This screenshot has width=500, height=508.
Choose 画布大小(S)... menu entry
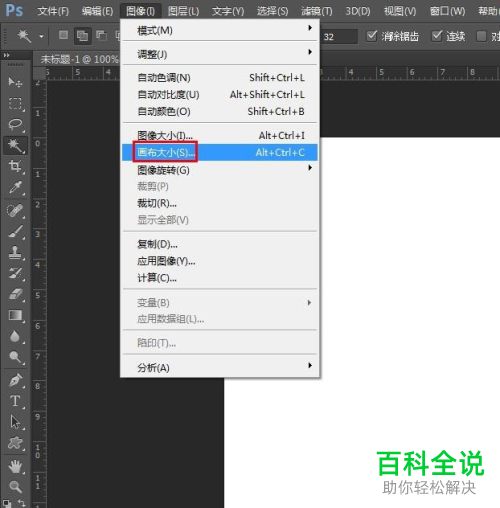(220, 152)
